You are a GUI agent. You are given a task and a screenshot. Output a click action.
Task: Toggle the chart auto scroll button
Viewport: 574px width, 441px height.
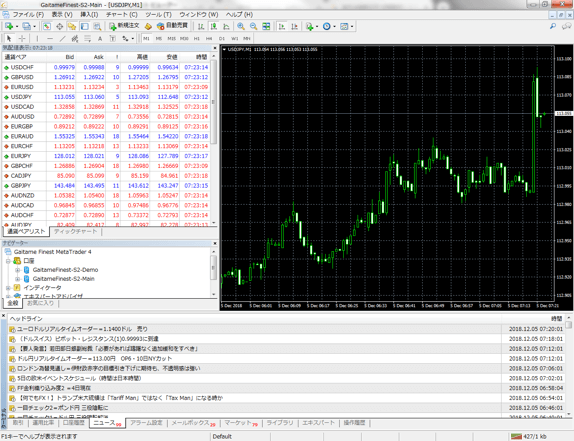coord(282,26)
